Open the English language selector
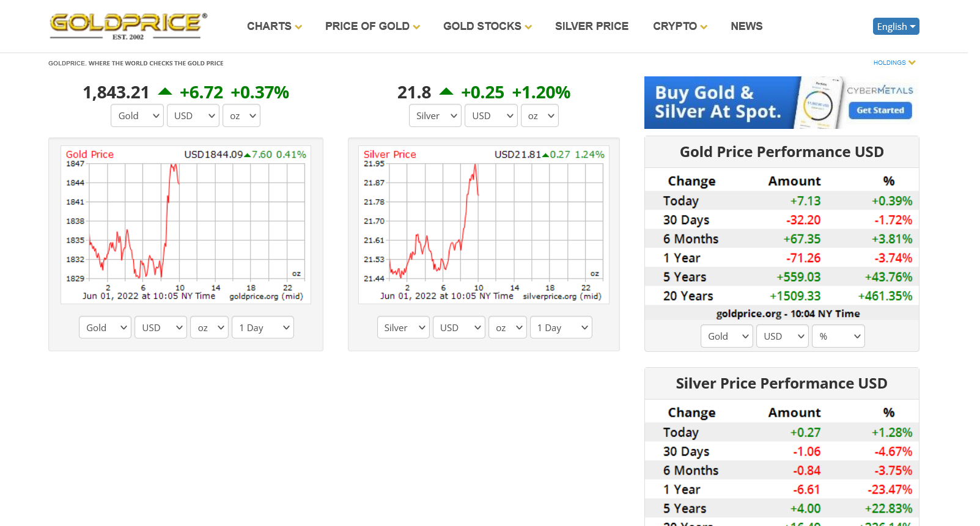 click(896, 26)
